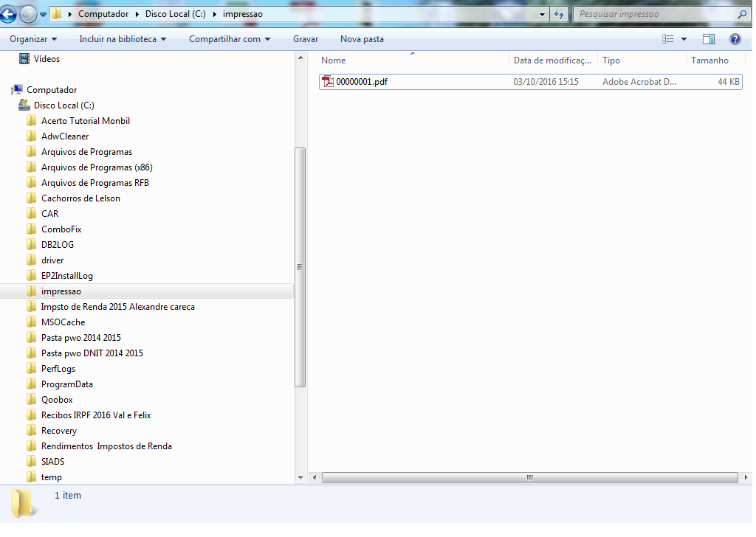Screen dimensions: 756x537
Task: Open Acerto Tutorial Monbil folder
Action: click(86, 121)
